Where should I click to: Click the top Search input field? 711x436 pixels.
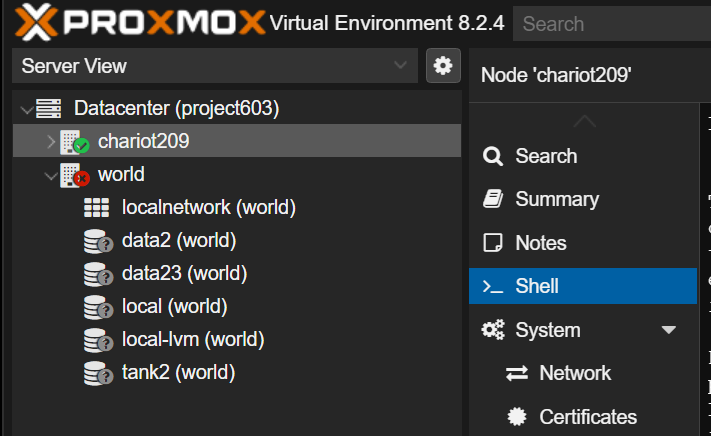[610, 23]
